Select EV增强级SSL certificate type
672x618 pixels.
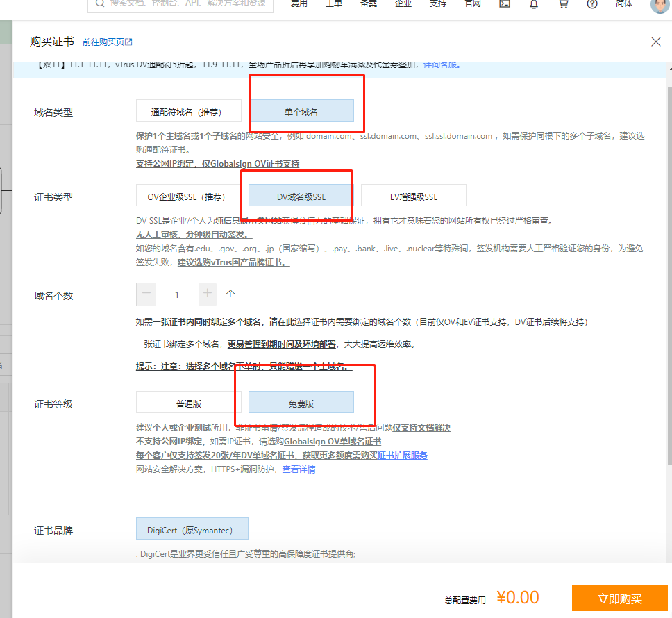tap(413, 195)
